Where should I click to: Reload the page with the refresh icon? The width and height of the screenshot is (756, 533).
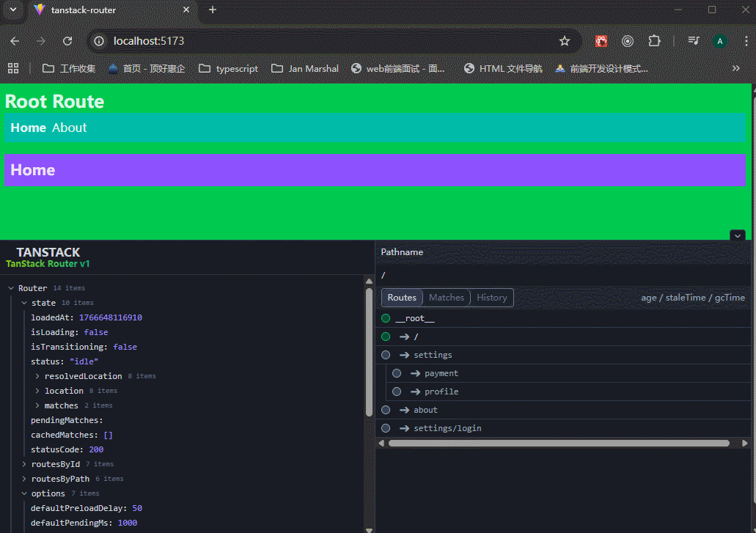(x=67, y=41)
